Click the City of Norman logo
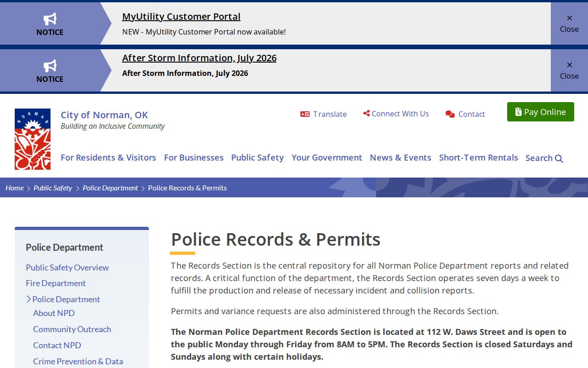 (33, 139)
